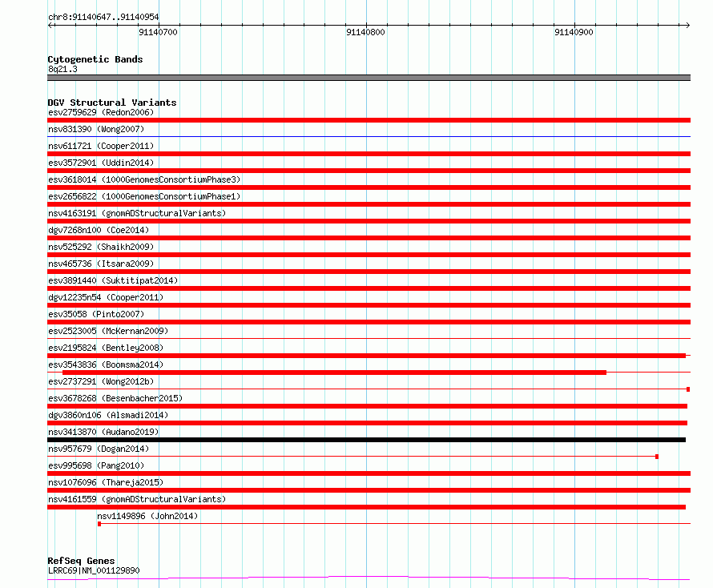This screenshot has width=713, height=588.
Task: Click the Cytogenetic Bands track title
Action: 95,59
